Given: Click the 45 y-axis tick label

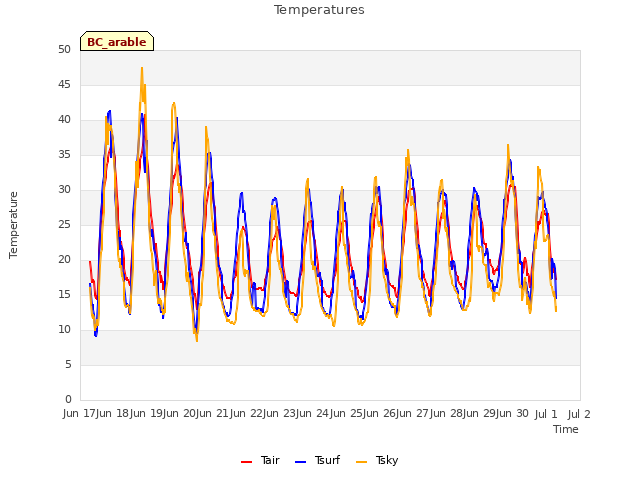Looking at the screenshot, I should [x=64, y=84].
